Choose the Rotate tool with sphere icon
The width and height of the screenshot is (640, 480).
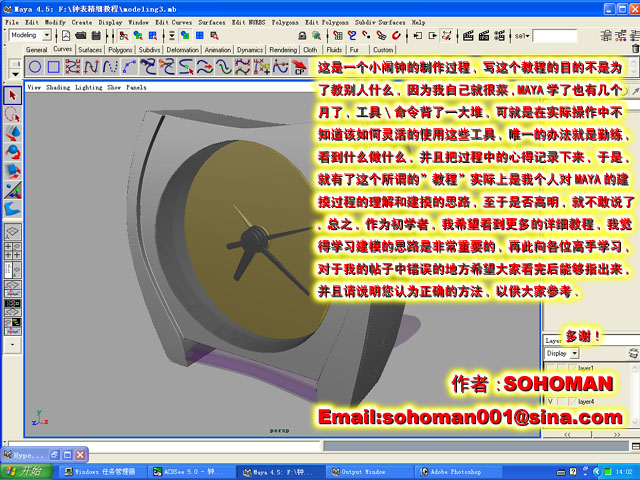(x=12, y=152)
